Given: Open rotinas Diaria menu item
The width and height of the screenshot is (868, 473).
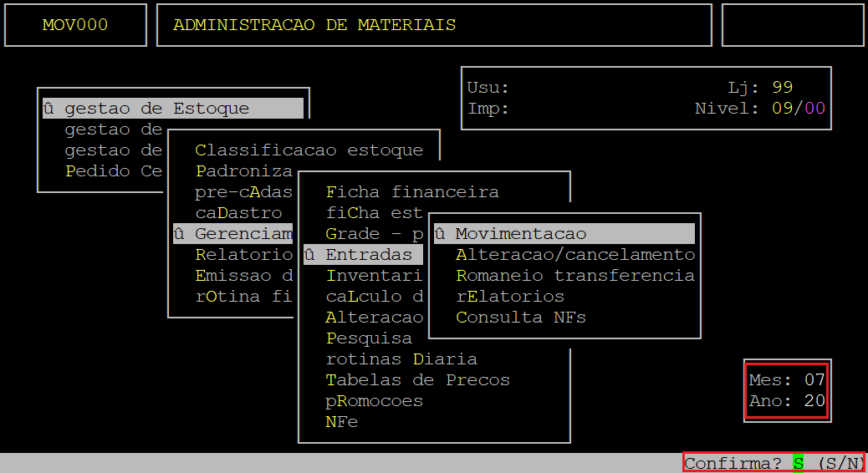Looking at the screenshot, I should [x=401, y=359].
